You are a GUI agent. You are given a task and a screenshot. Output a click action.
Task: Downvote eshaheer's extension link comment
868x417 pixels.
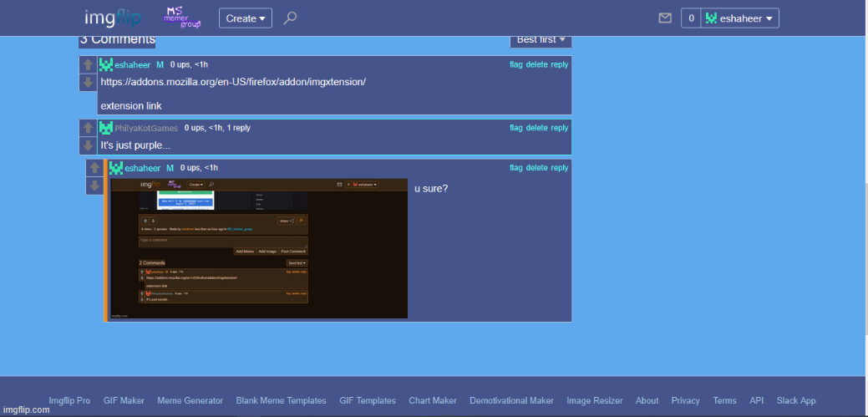[89, 82]
